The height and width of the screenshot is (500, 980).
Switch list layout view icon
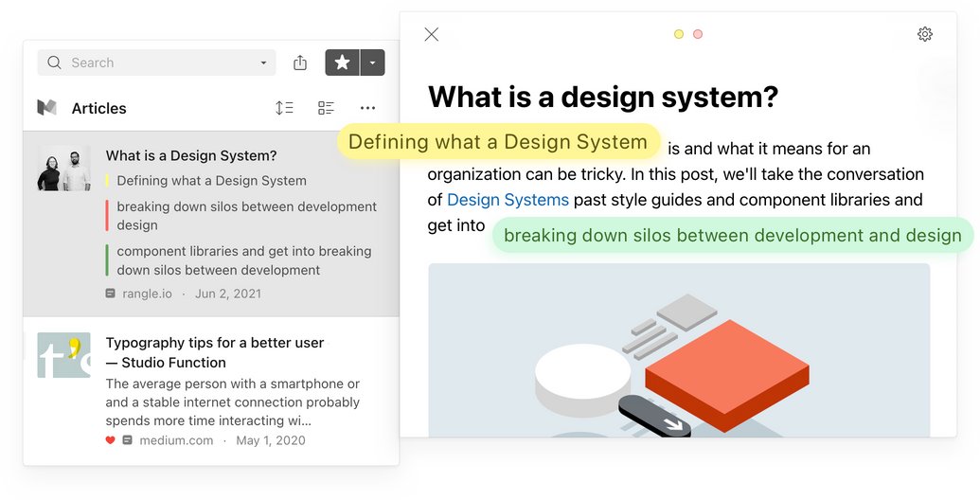pos(326,108)
